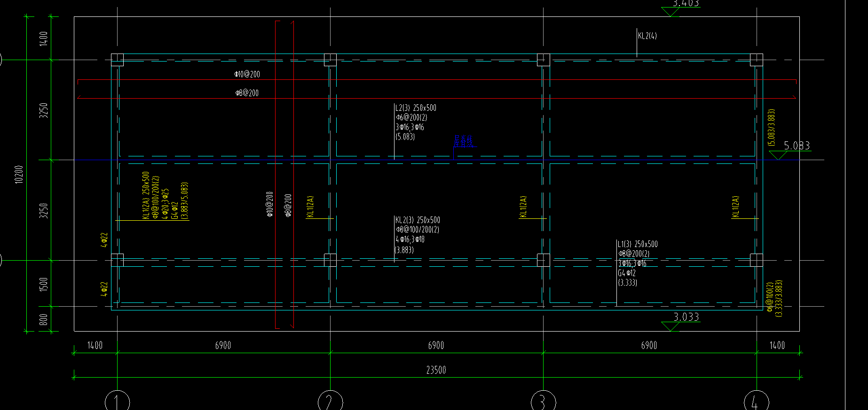This screenshot has width=868, height=410.
Task: Click the KL2(3) 250x500 beam annotation
Action: (418, 220)
